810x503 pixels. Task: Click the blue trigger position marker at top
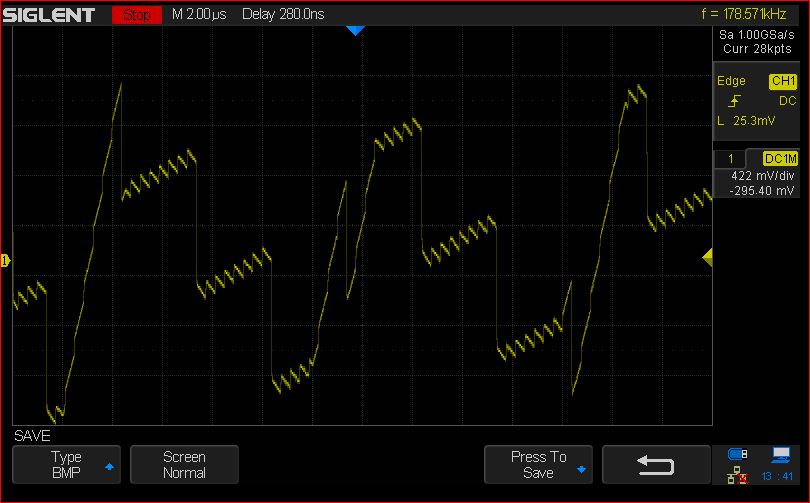(355, 30)
